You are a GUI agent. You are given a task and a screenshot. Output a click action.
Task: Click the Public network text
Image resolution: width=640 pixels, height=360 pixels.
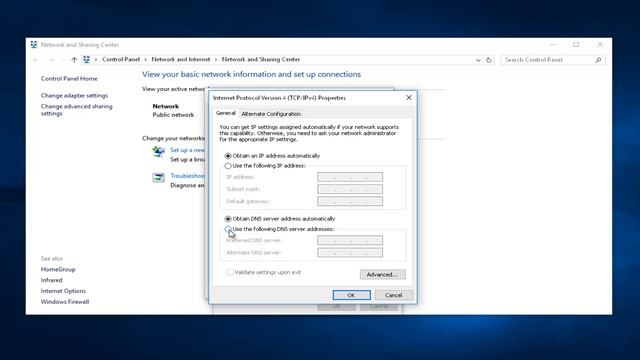click(173, 115)
